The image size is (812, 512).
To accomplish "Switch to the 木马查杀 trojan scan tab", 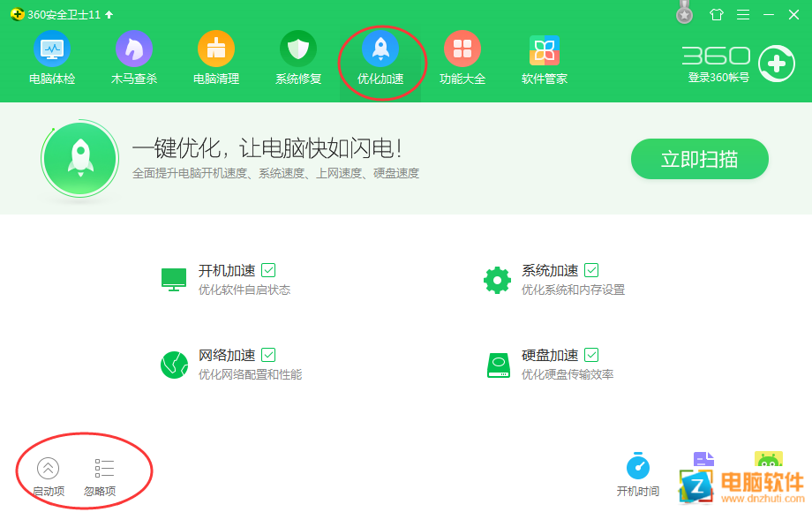I will pos(133,58).
